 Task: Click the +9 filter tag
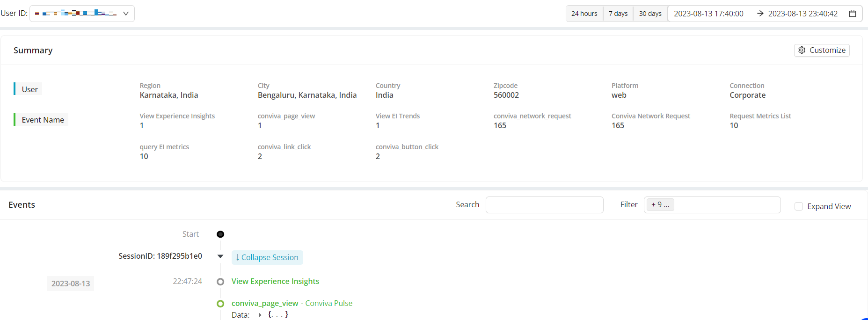click(660, 205)
